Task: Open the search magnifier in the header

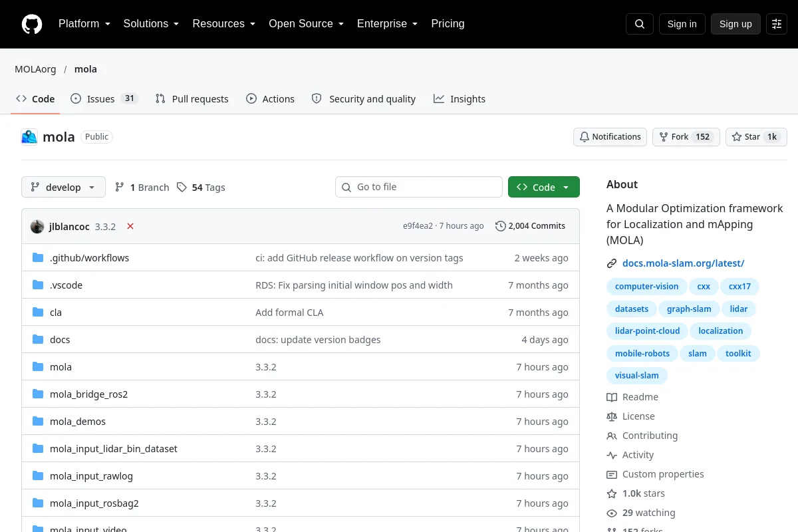Action: (639, 24)
